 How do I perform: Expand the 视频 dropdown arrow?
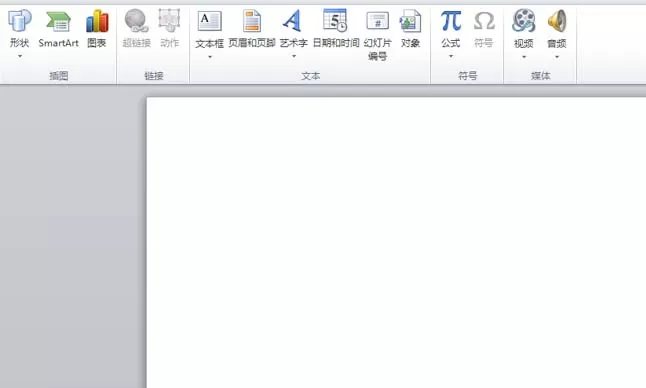[524, 57]
